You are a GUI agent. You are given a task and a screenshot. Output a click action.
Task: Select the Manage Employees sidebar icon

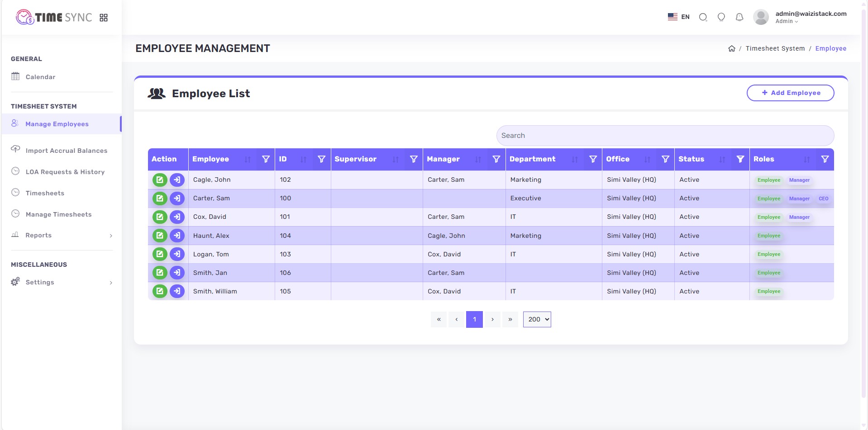(14, 123)
